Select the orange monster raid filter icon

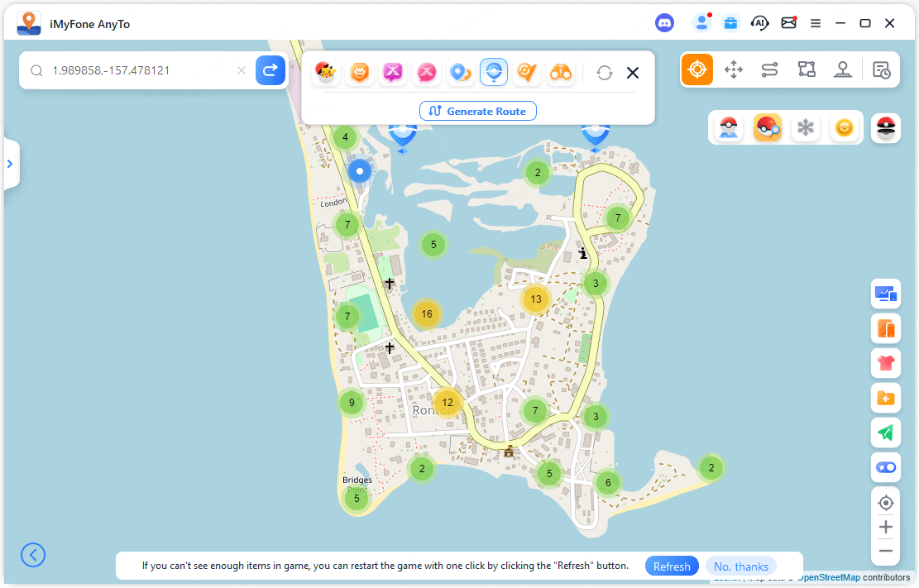(x=359, y=73)
